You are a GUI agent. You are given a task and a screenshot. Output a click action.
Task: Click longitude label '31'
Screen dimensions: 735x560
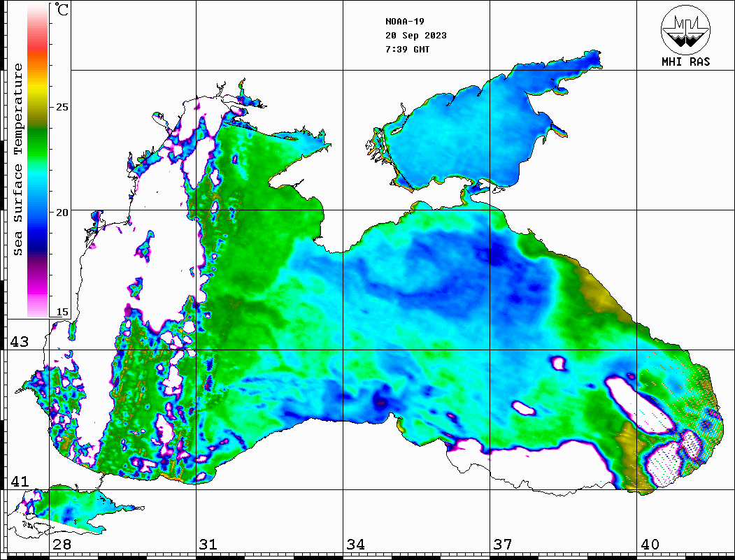[208, 544]
